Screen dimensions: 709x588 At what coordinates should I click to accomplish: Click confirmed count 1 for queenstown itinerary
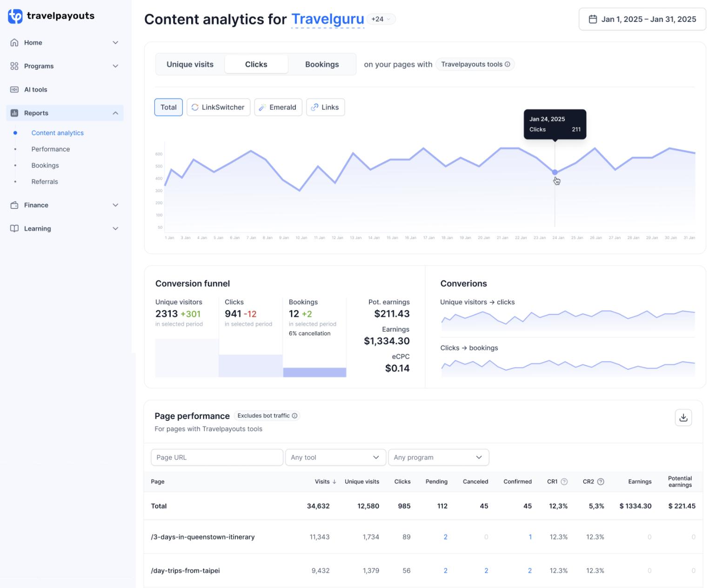click(x=530, y=537)
